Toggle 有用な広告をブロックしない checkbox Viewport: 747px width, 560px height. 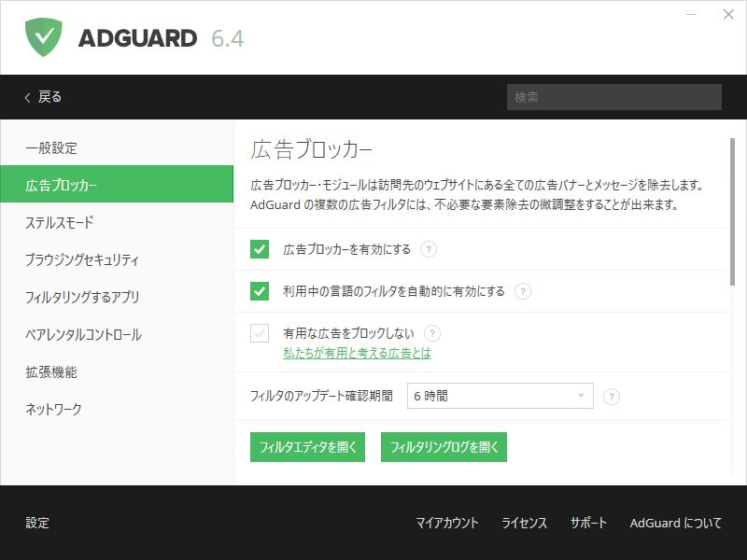(x=260, y=333)
